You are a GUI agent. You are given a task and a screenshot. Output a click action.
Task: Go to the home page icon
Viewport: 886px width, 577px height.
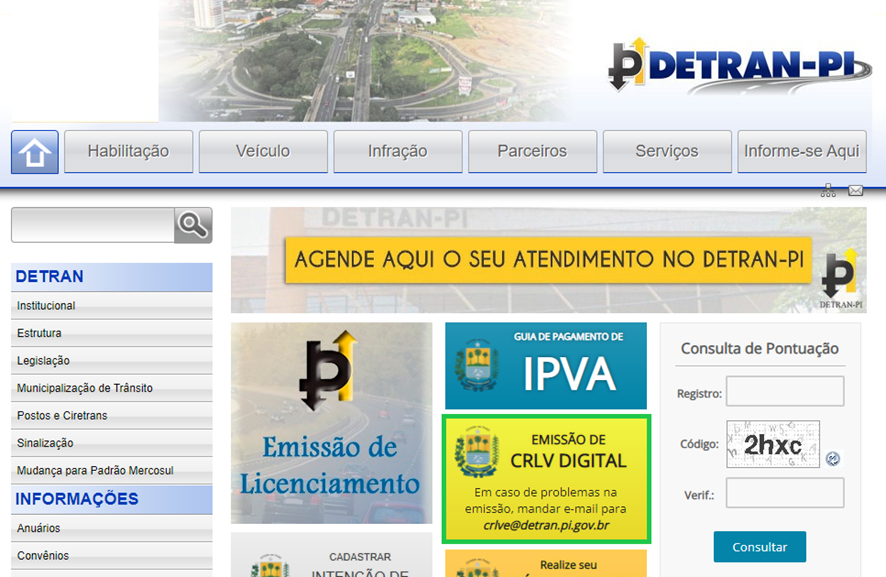point(34,152)
